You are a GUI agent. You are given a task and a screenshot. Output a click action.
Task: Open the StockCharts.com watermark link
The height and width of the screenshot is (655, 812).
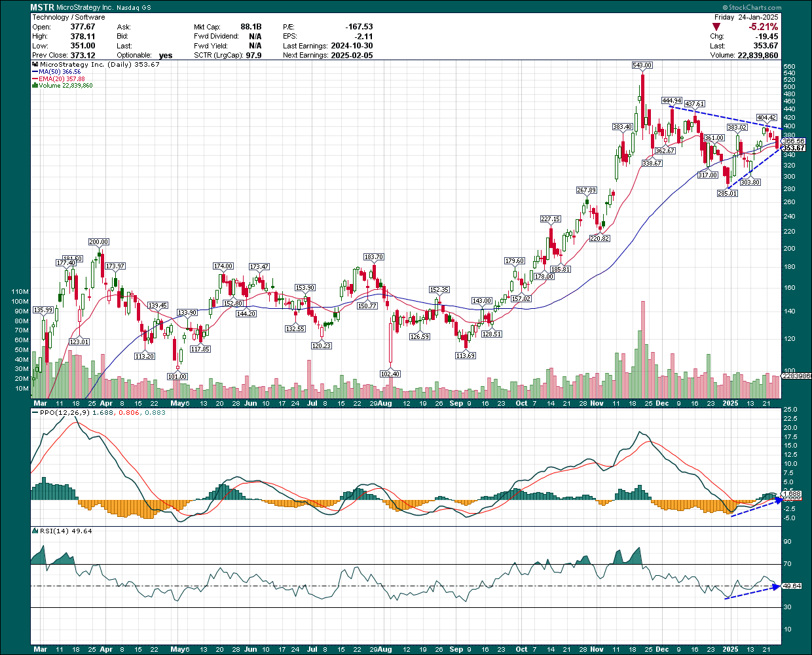[776, 7]
